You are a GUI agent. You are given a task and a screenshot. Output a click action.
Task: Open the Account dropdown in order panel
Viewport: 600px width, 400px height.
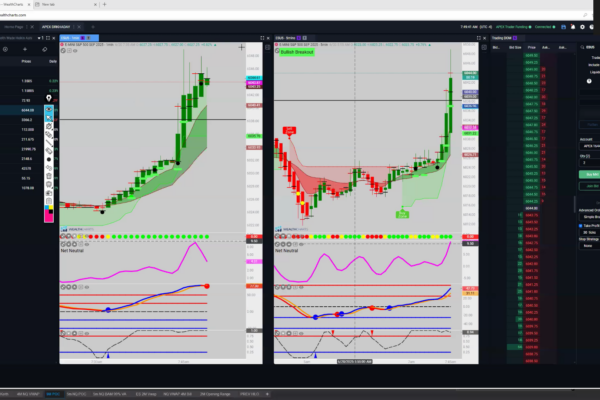pos(590,146)
